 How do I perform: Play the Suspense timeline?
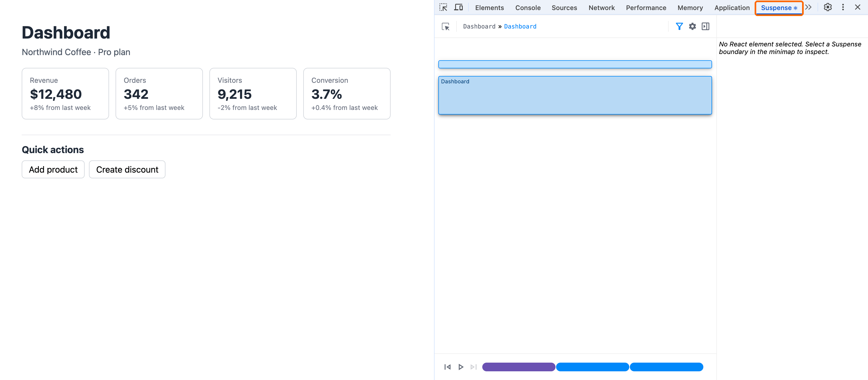coord(461,367)
